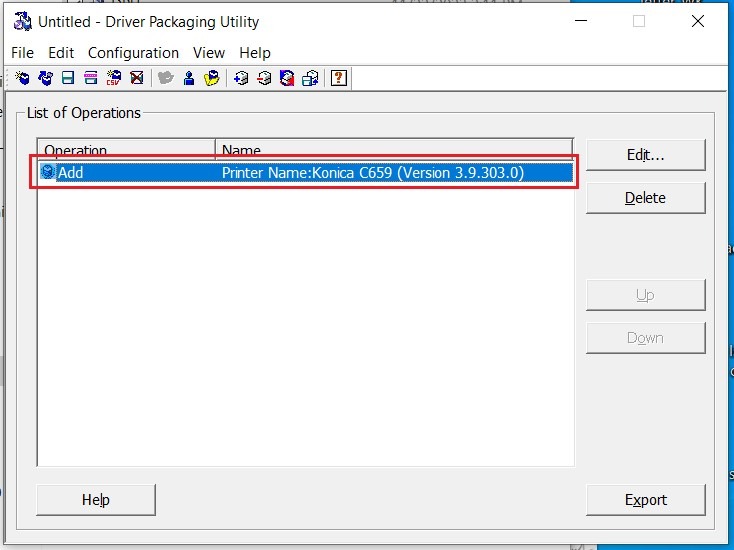Open the View menu
The height and width of the screenshot is (550, 734).
tap(209, 53)
